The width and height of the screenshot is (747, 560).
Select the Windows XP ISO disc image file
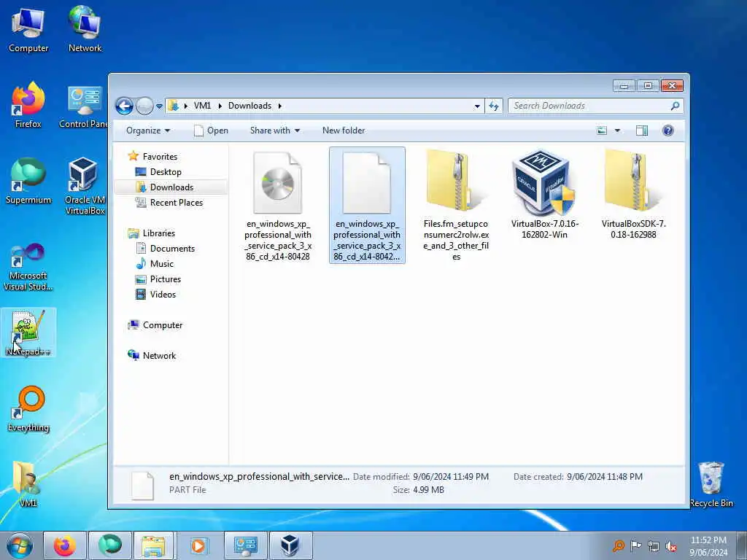(278, 206)
